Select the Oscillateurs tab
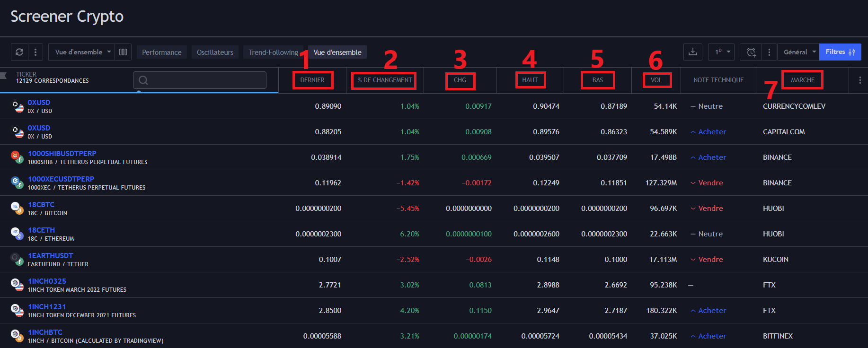 point(215,52)
